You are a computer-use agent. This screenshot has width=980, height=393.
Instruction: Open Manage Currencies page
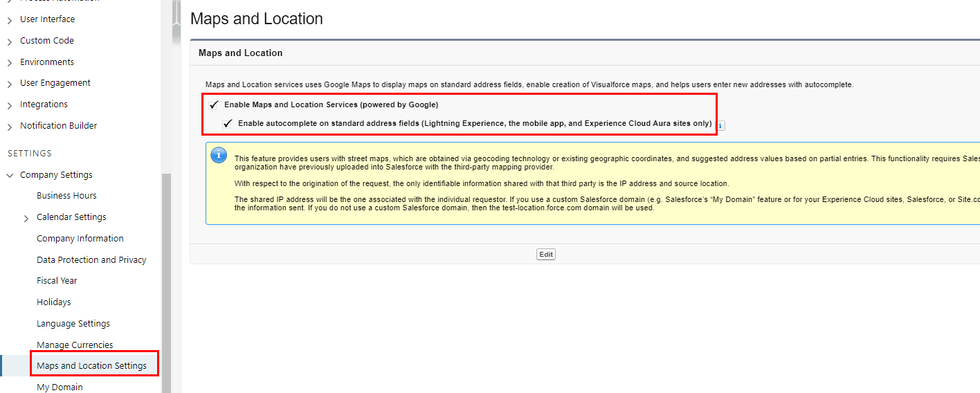75,345
